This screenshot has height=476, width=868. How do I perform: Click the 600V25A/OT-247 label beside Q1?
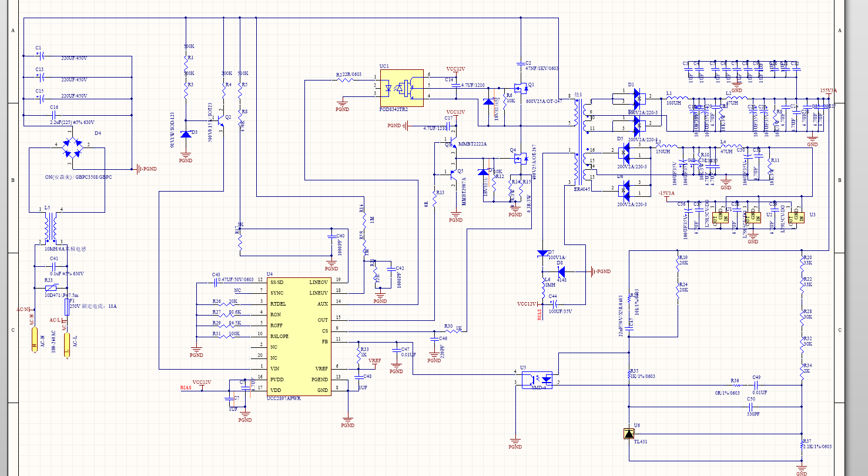[x=544, y=102]
